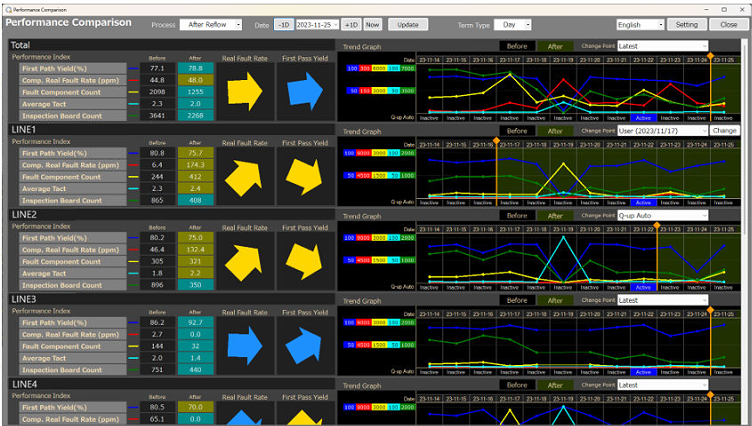Toggle the Before view on LINE4 trend graph
Viewport: 752px width, 426px height.
tap(517, 385)
